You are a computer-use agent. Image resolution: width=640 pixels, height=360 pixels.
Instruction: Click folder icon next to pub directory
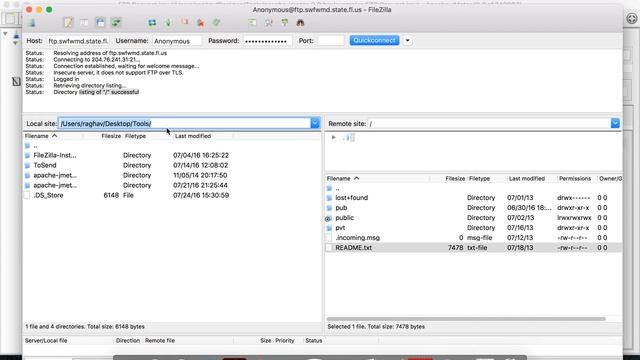pyautogui.click(x=329, y=208)
